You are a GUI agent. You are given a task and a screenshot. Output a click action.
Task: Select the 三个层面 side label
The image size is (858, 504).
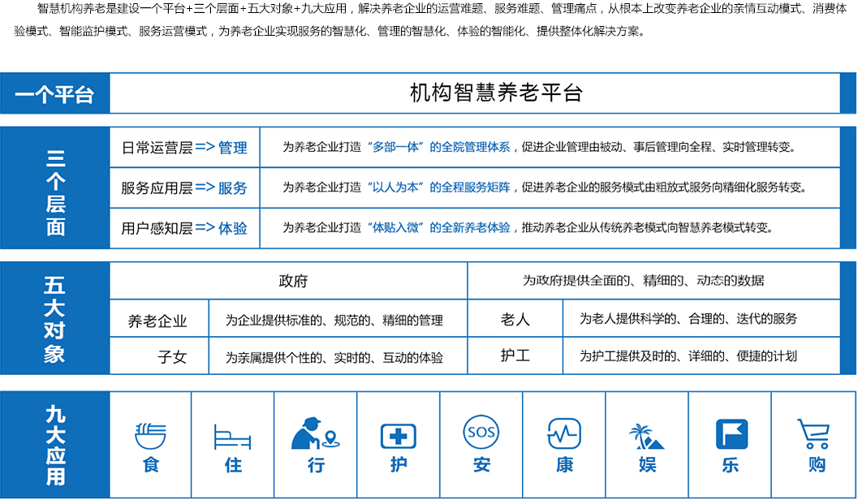(x=55, y=187)
